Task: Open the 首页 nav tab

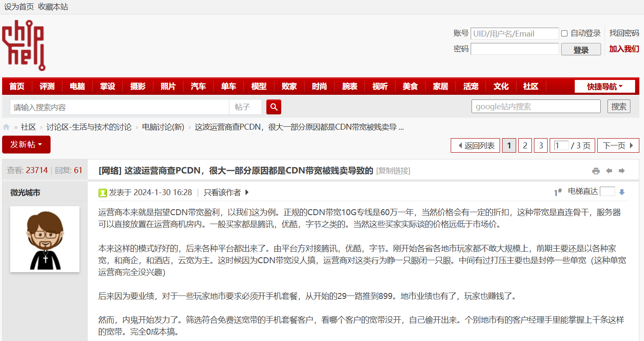Action: (17, 86)
